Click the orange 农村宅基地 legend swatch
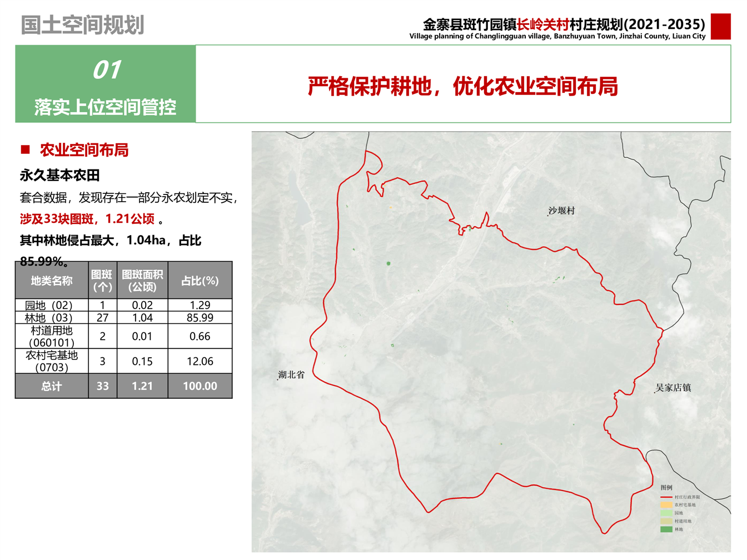The width and height of the screenshot is (747, 560). coord(666,505)
